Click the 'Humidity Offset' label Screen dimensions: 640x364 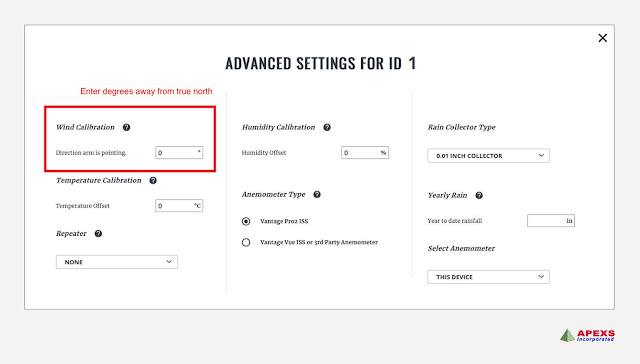point(264,153)
